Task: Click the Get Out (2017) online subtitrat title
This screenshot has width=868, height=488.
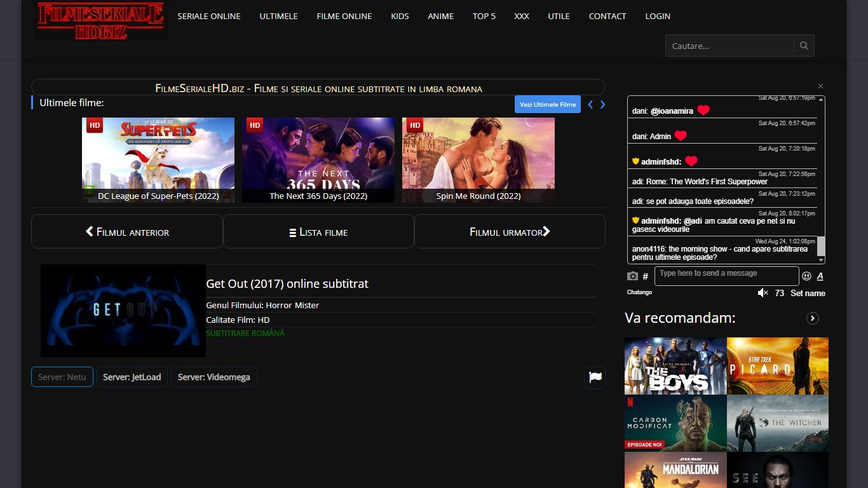Action: (x=287, y=283)
